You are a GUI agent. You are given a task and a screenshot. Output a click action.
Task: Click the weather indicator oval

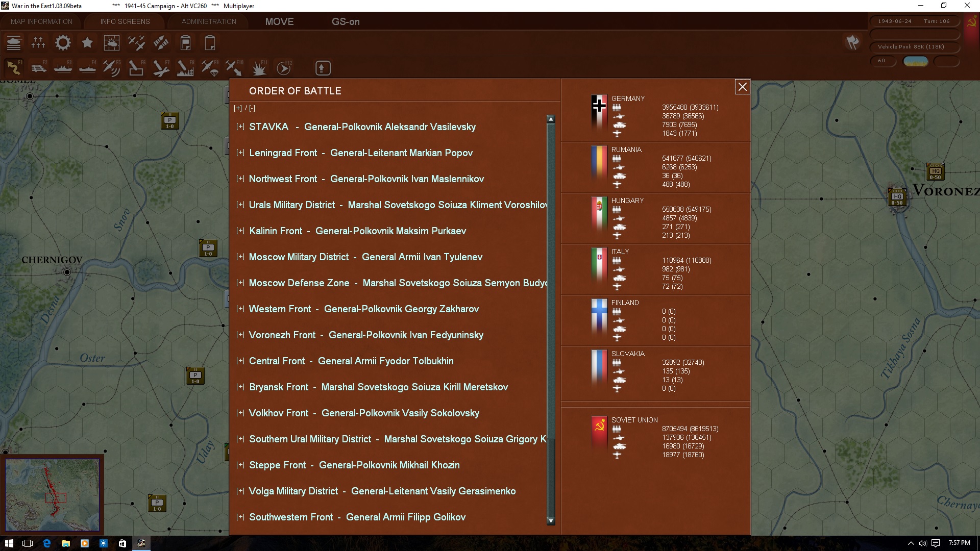point(916,61)
